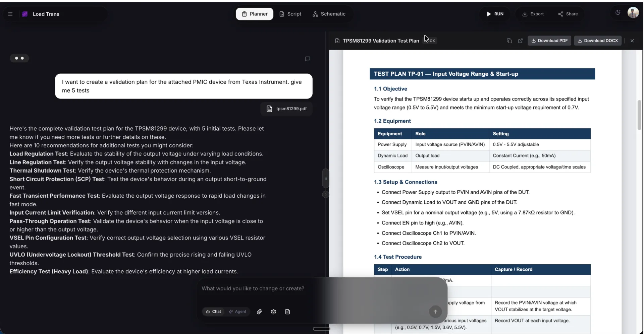Open the Planner tab
The image size is (644, 334).
click(255, 14)
